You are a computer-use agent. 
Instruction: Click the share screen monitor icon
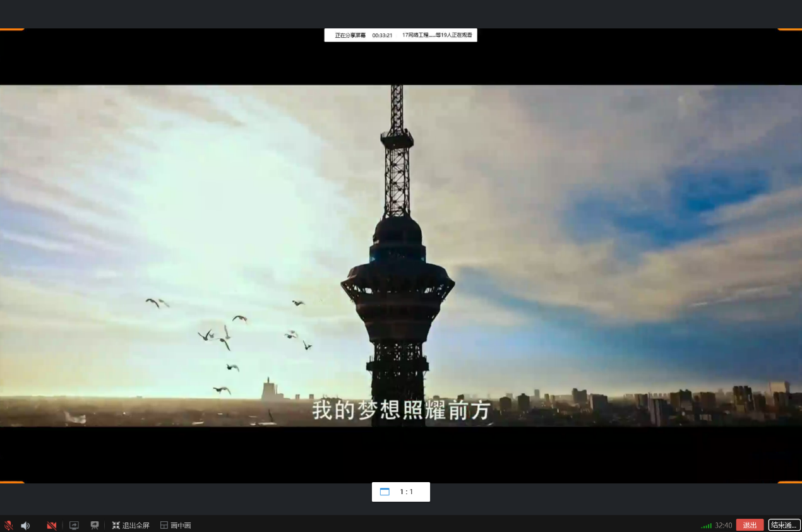(74, 525)
